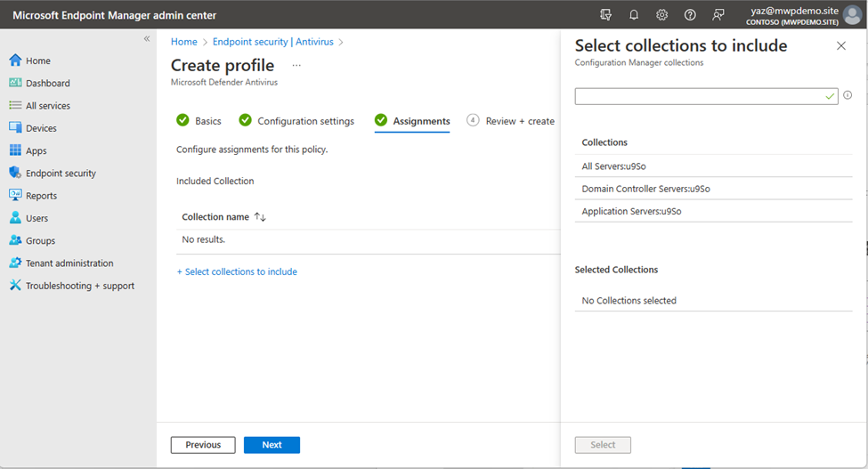Screen dimensions: 868x469
Task: Collapse the left navigation menu
Action: click(147, 39)
